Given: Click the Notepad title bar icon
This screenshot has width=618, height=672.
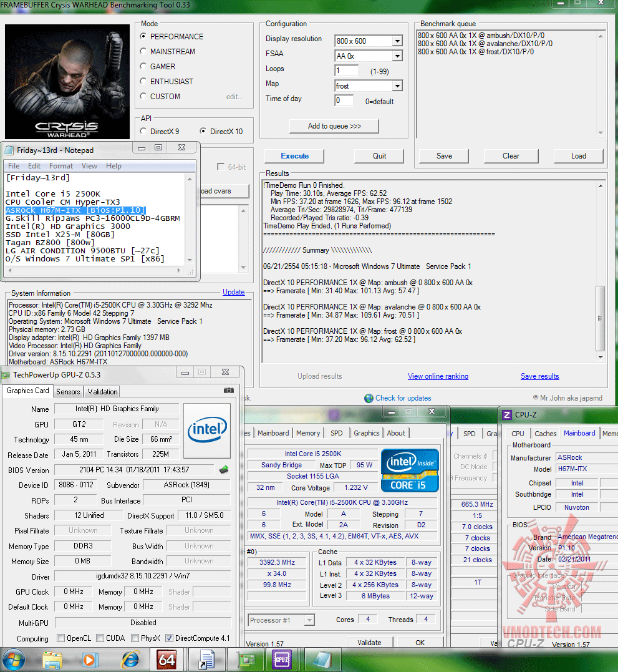Looking at the screenshot, I should [9, 150].
